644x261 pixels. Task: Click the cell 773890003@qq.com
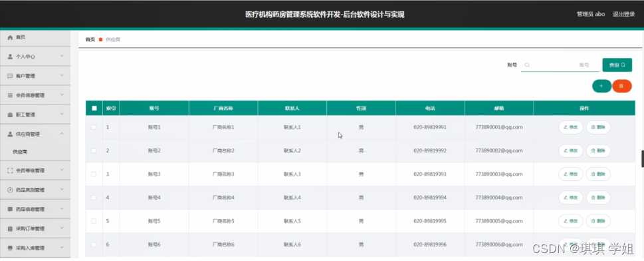pyautogui.click(x=498, y=174)
